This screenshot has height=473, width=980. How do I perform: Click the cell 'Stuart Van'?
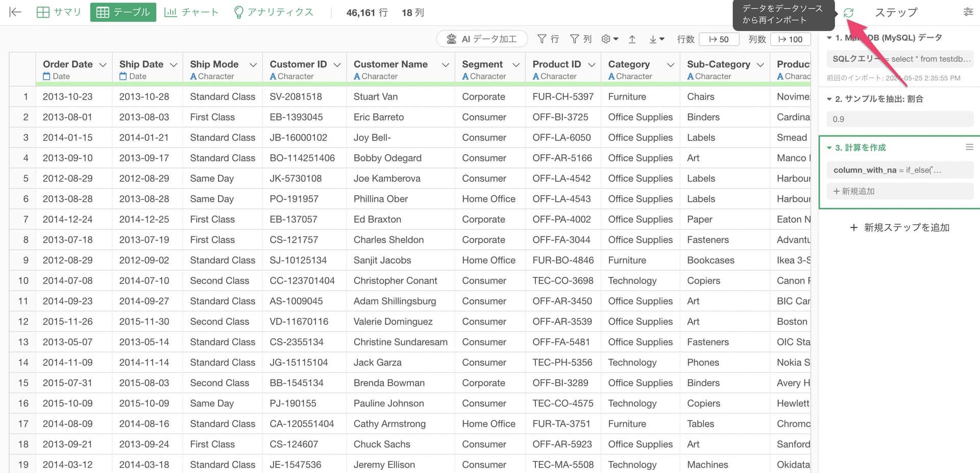click(376, 97)
